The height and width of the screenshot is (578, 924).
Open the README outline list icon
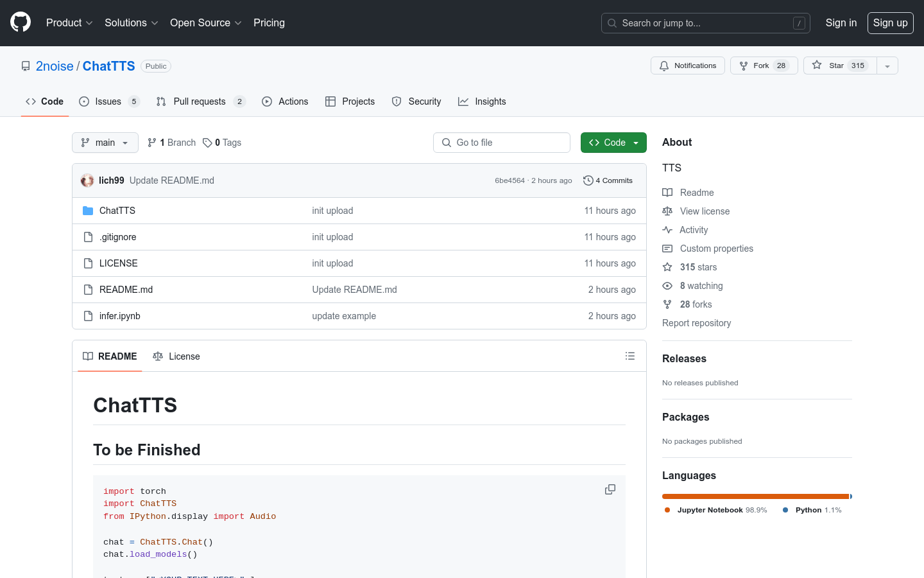[x=629, y=356]
